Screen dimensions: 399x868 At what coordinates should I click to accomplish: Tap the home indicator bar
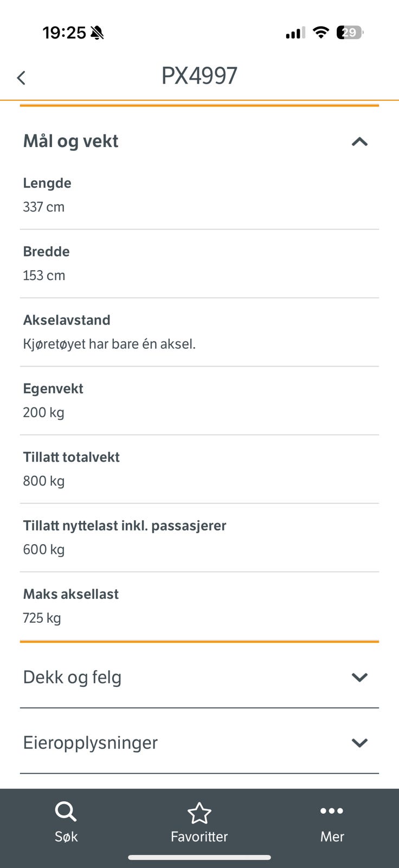[199, 858]
